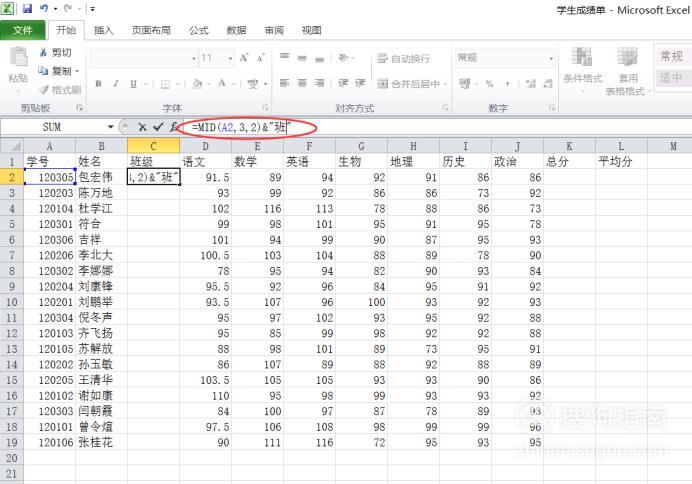Apply comma style number format
Screen dimensions: 692x484
[508, 83]
